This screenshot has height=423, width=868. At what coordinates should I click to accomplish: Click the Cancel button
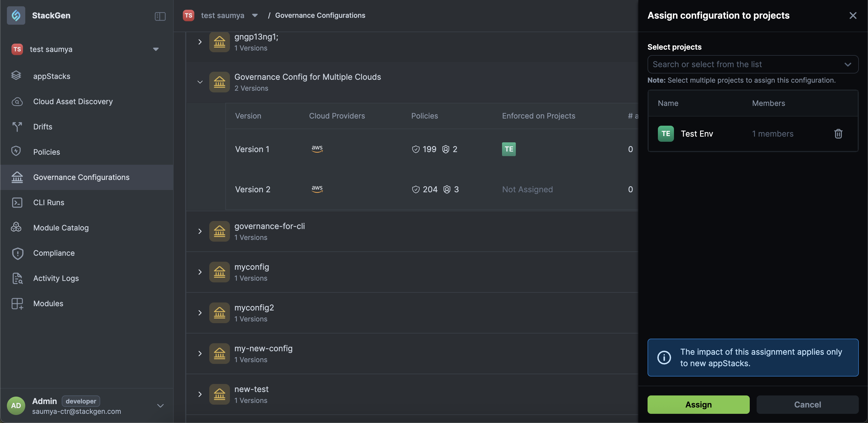(807, 404)
